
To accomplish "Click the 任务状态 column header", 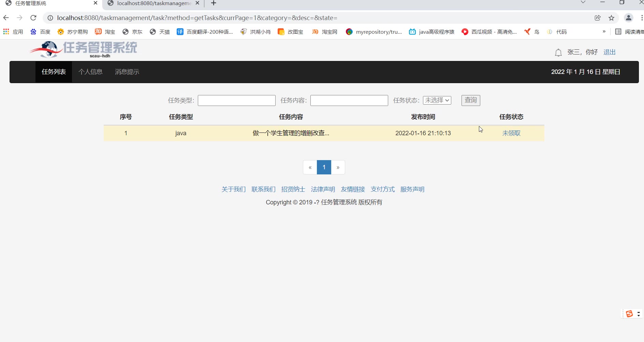I will (x=511, y=117).
